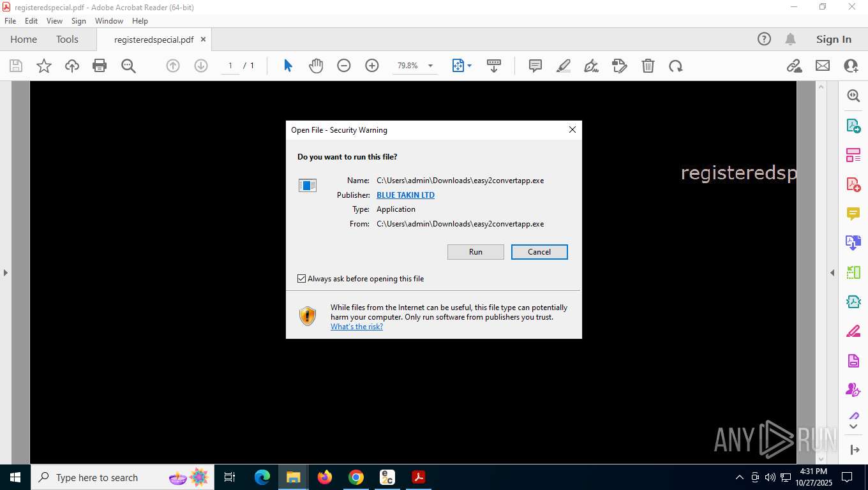Uncheck Always ask before opening this file
The height and width of the screenshot is (490, 868).
pyautogui.click(x=302, y=279)
